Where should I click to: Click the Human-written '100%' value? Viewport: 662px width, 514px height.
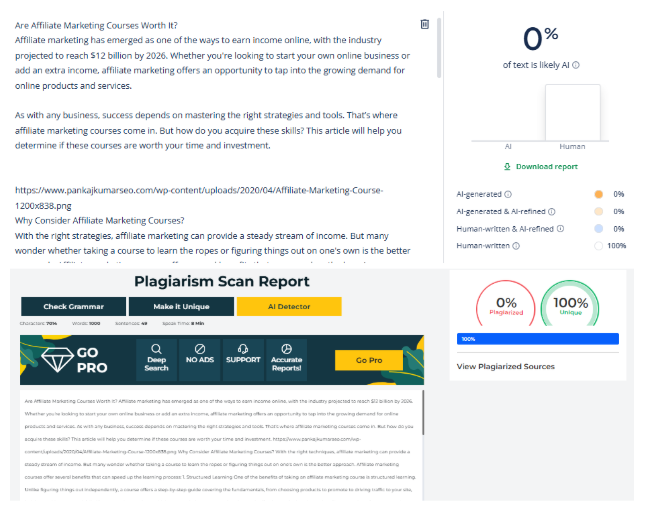point(616,246)
